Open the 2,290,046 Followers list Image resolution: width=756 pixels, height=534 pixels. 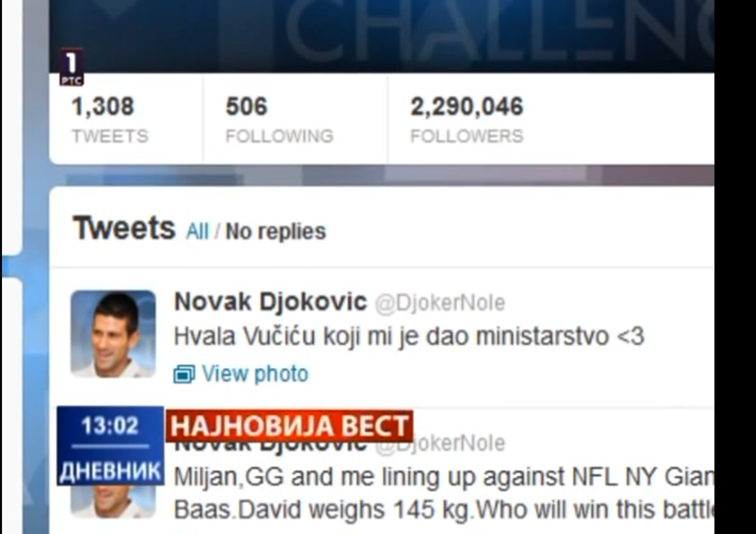tap(467, 120)
